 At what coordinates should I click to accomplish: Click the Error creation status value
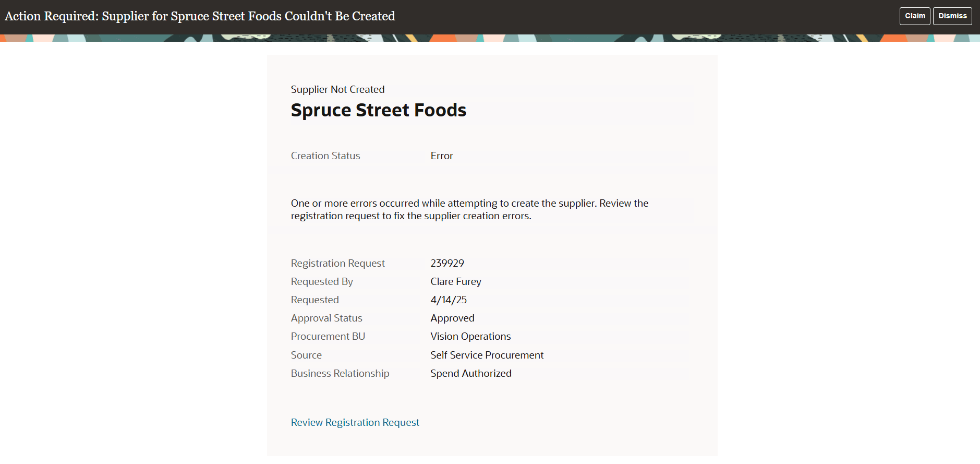click(441, 156)
